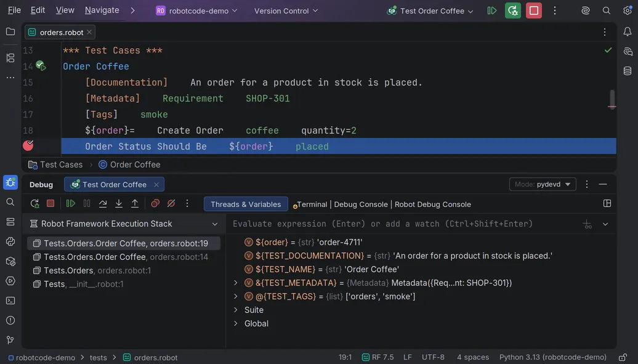This screenshot has width=638, height=364.
Task: Click the RF 7.5 status bar widget
Action: [x=378, y=357]
